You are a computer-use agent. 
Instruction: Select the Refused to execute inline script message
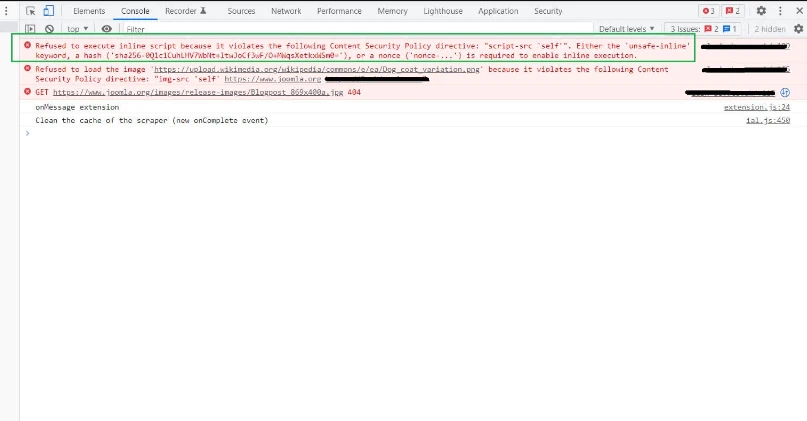click(362, 50)
